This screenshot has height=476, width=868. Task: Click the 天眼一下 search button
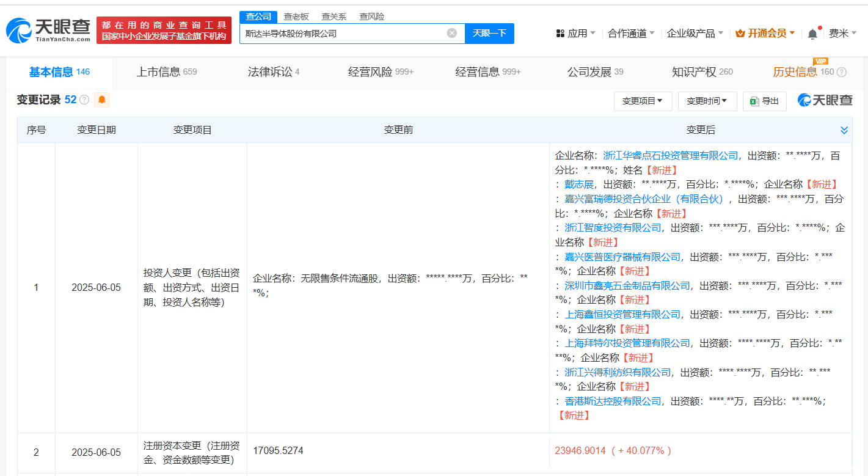(489, 33)
